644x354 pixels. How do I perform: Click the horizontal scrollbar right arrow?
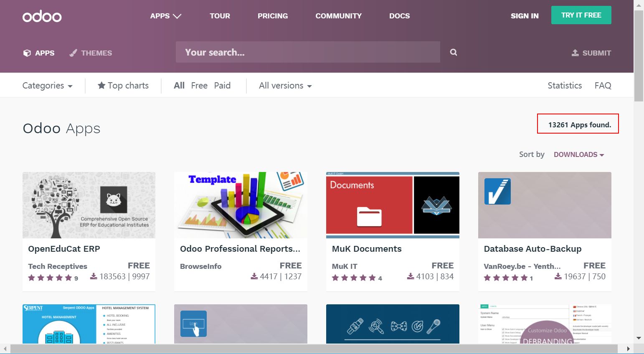coord(629,349)
